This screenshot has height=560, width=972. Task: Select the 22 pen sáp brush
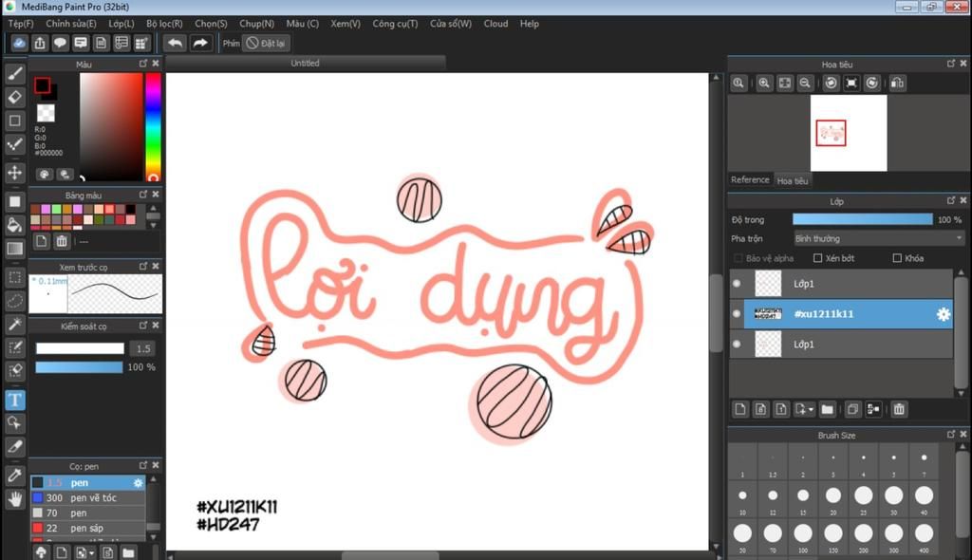pos(88,529)
